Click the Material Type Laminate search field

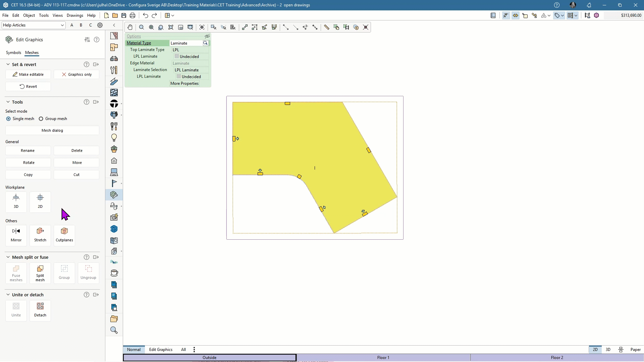(190, 43)
